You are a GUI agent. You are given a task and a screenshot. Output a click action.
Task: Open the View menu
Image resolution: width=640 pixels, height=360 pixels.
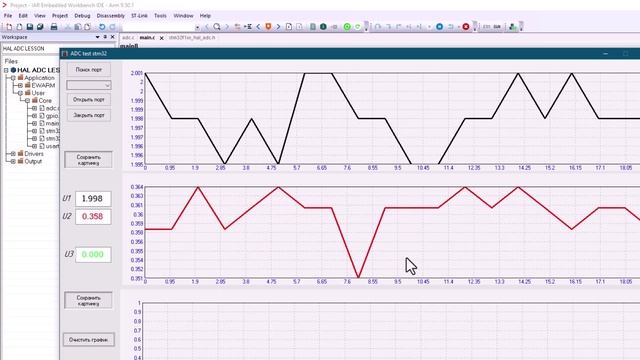(x=40, y=16)
